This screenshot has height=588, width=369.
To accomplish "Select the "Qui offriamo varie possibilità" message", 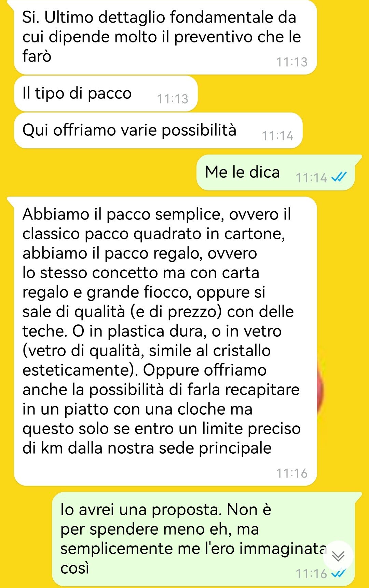I will (x=158, y=131).
